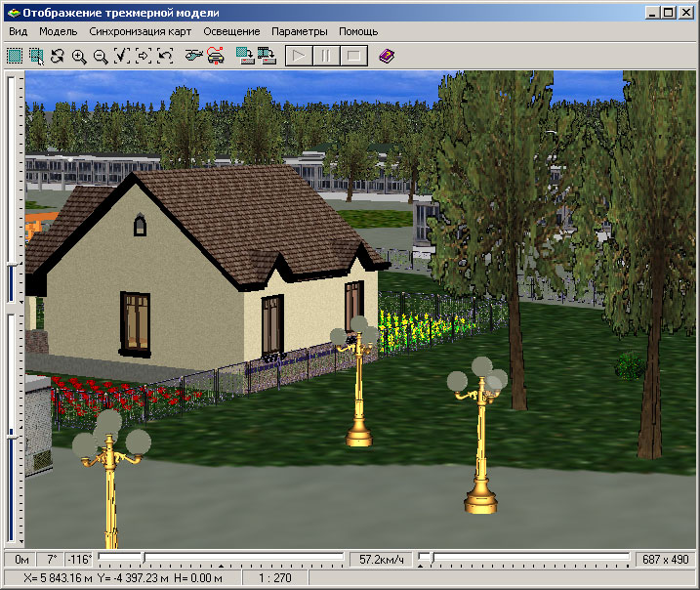Click the Y= -4 397.23 м coordinate text

coord(133,578)
